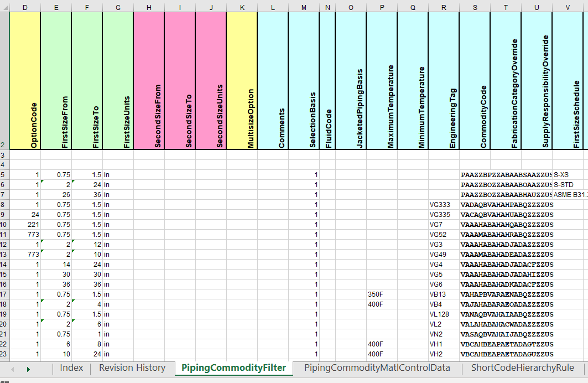Viewport: 588px width, 383px height.
Task: Click the FabricationCategoryOverride header cell
Action: click(506, 81)
